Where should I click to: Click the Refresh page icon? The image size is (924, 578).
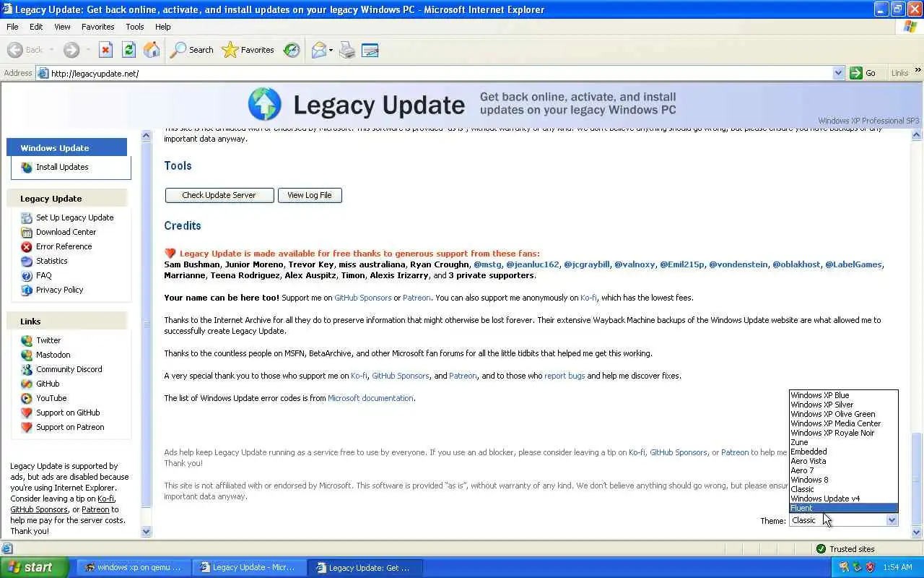click(128, 50)
